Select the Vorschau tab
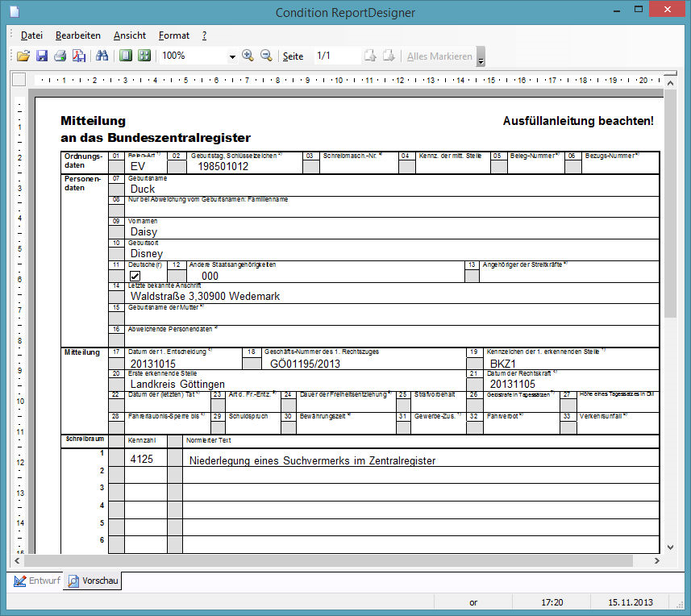The height and width of the screenshot is (616, 691). click(93, 581)
